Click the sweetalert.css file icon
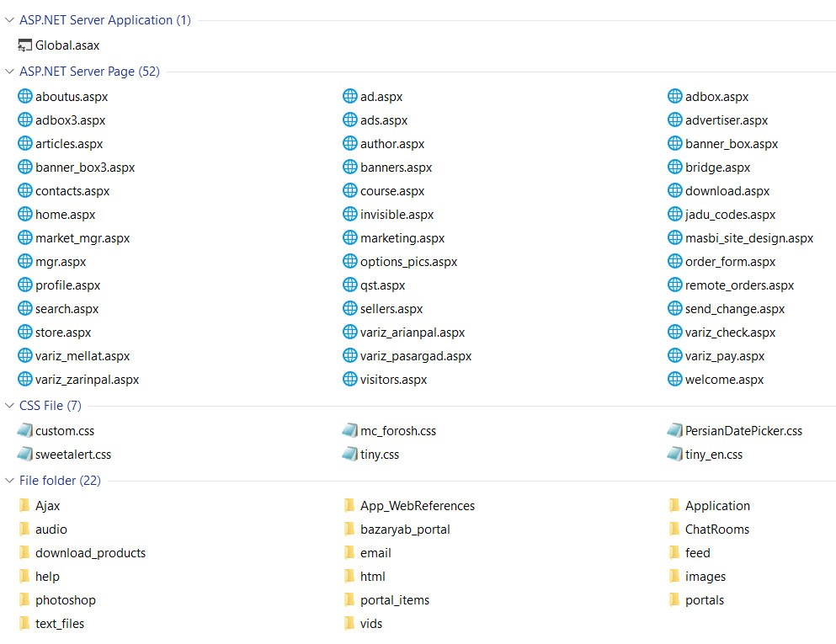 (24, 455)
